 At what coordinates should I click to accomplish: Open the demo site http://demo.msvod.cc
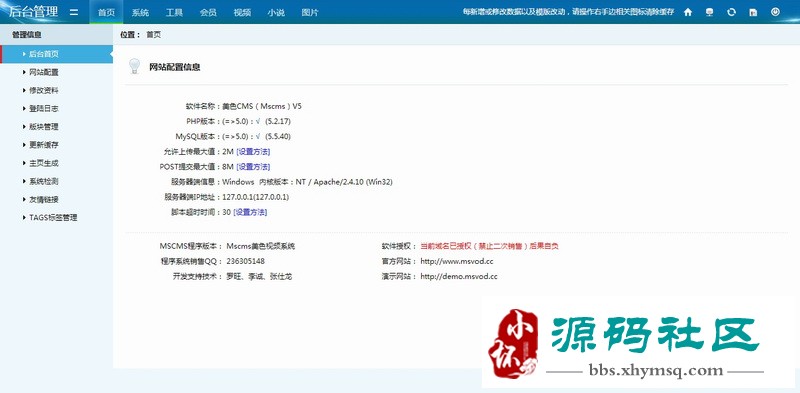click(459, 277)
